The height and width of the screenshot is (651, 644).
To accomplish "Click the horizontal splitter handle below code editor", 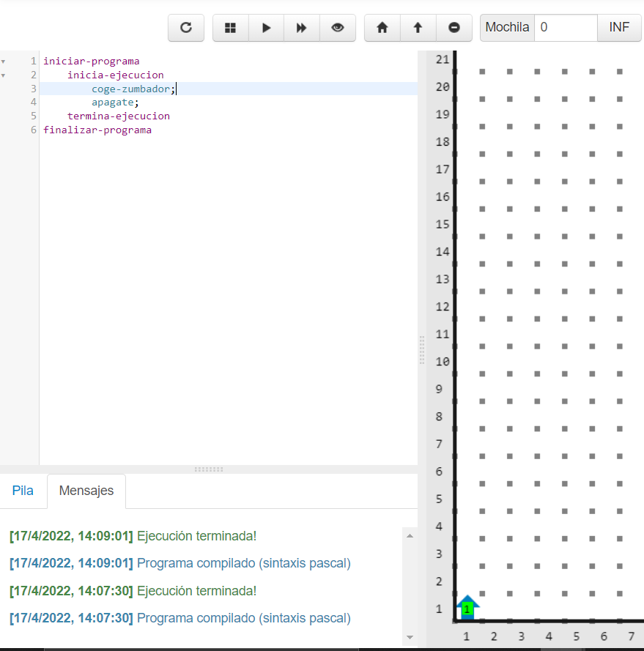I will click(x=209, y=469).
